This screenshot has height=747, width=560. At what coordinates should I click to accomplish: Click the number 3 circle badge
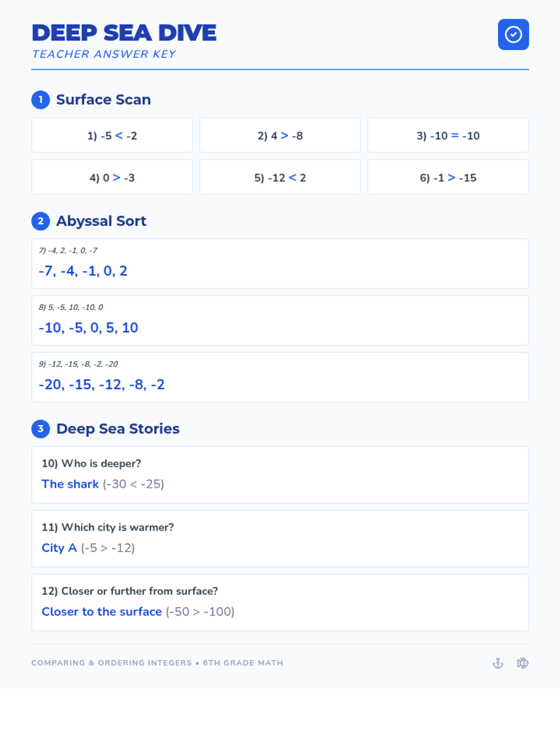pyautogui.click(x=41, y=429)
